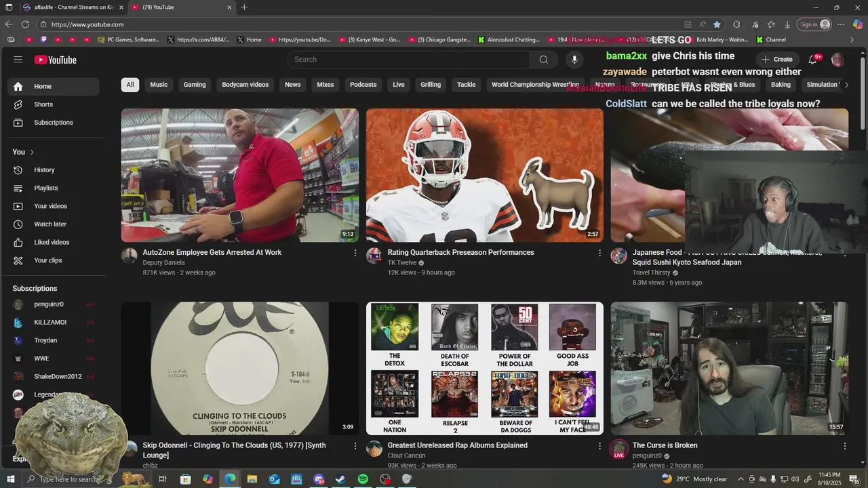The image size is (868, 488).
Task: Open Clout Cancún channel link
Action: (406, 455)
